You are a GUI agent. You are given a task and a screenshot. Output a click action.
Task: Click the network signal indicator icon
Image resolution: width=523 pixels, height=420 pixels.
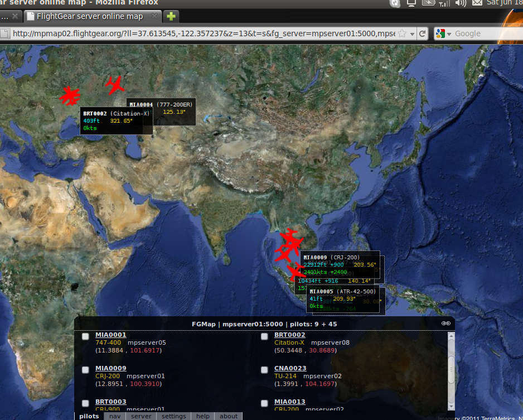point(444,3)
